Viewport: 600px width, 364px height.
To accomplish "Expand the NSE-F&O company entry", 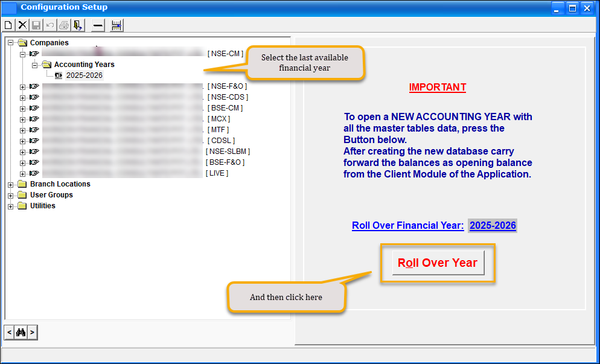I will tap(22, 86).
